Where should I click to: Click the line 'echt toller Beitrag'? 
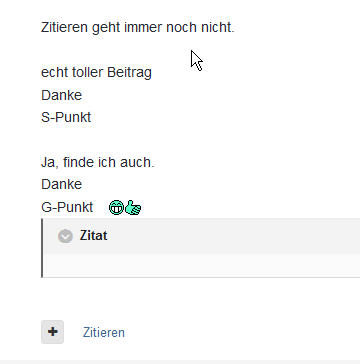click(96, 72)
